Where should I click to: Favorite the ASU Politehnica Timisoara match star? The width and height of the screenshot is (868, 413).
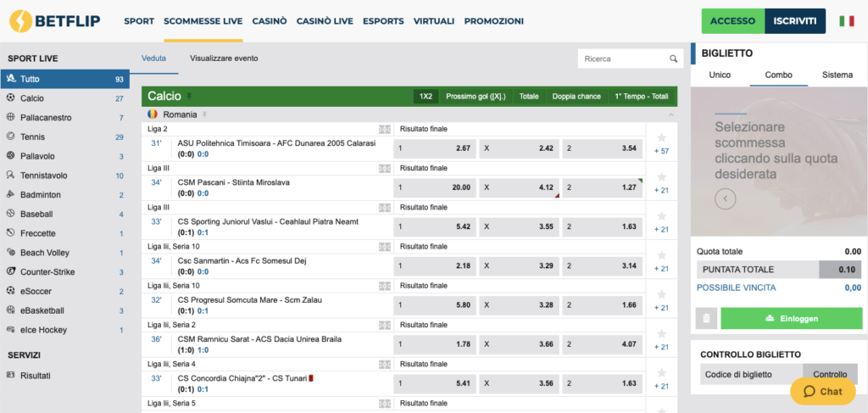pyautogui.click(x=661, y=138)
